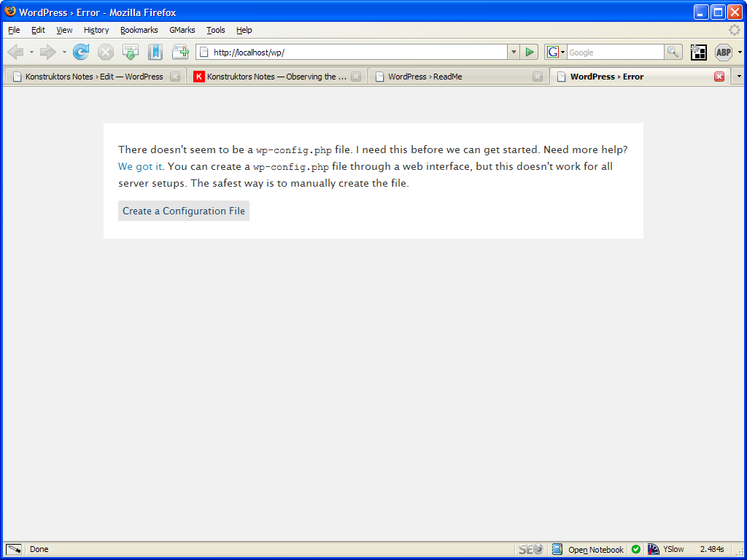
Task: Click Create a Configuration File button
Action: point(184,211)
